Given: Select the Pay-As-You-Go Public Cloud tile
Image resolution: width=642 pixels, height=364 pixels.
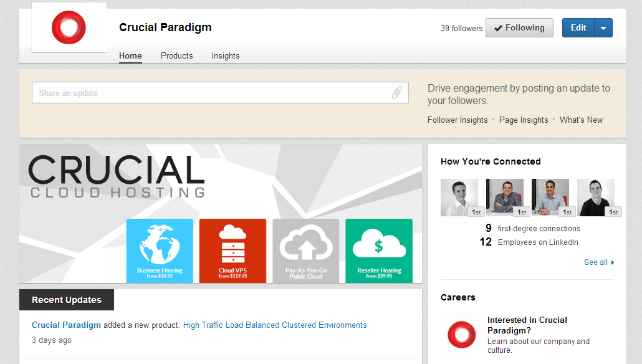Looking at the screenshot, I should coord(306,251).
